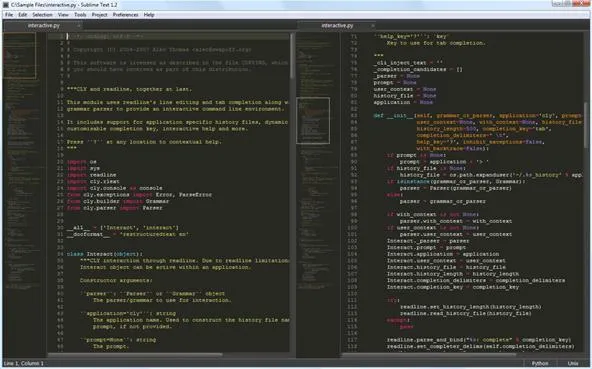Image resolution: width=592 pixels, height=369 pixels.
Task: Close the left pane's interactive.py tab
Action: coord(79,26)
